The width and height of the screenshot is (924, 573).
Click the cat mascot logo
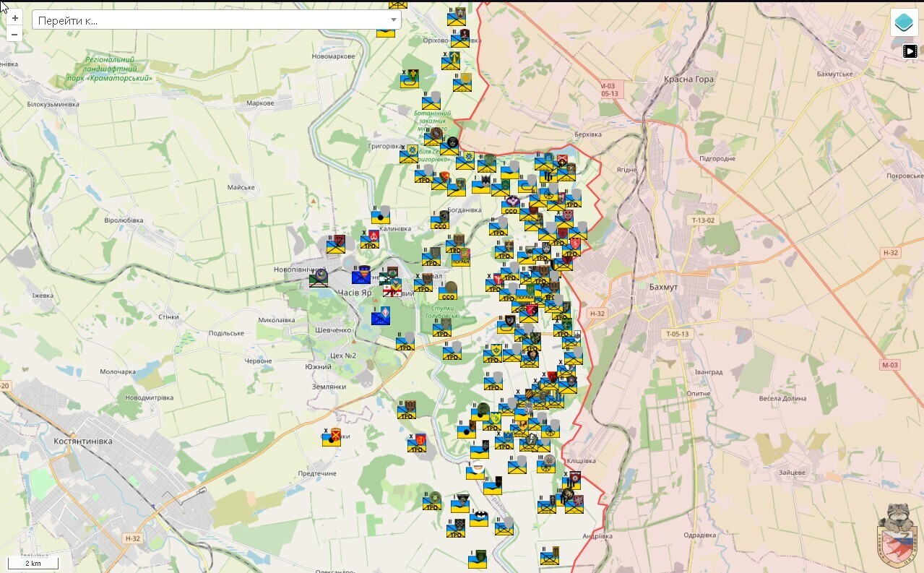pos(898,535)
